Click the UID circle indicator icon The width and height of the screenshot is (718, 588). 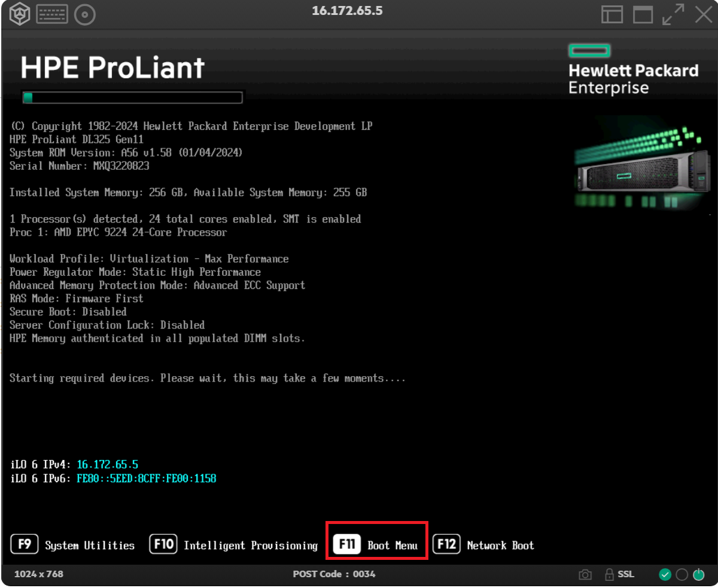[x=682, y=575]
